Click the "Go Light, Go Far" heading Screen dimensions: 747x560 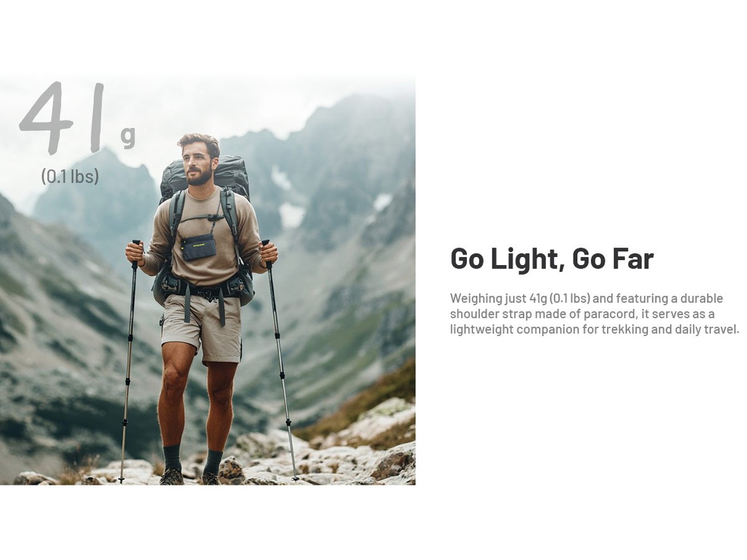(552, 259)
